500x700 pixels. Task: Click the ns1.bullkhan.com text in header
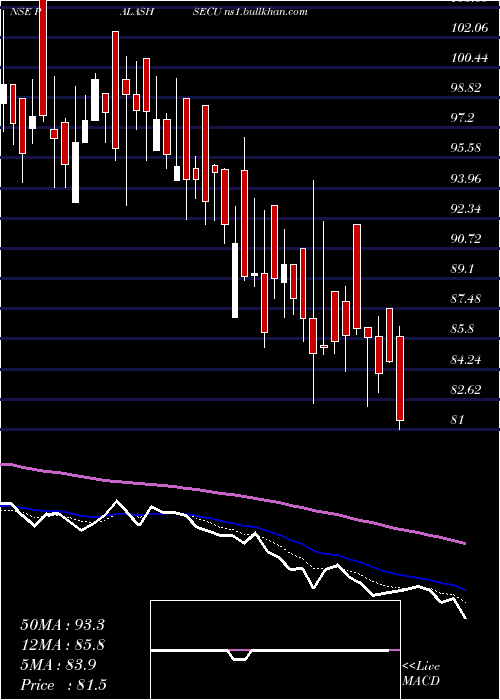(265, 12)
